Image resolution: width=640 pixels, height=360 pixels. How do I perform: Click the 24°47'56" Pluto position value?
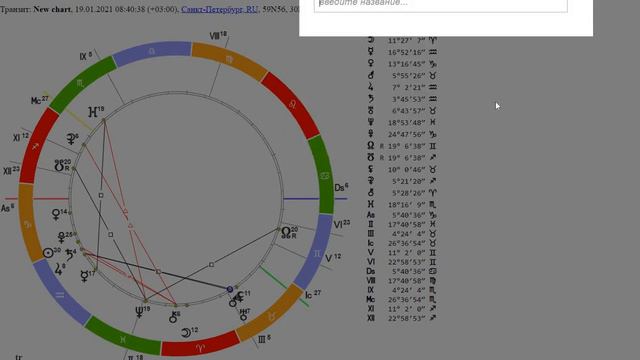click(x=407, y=134)
